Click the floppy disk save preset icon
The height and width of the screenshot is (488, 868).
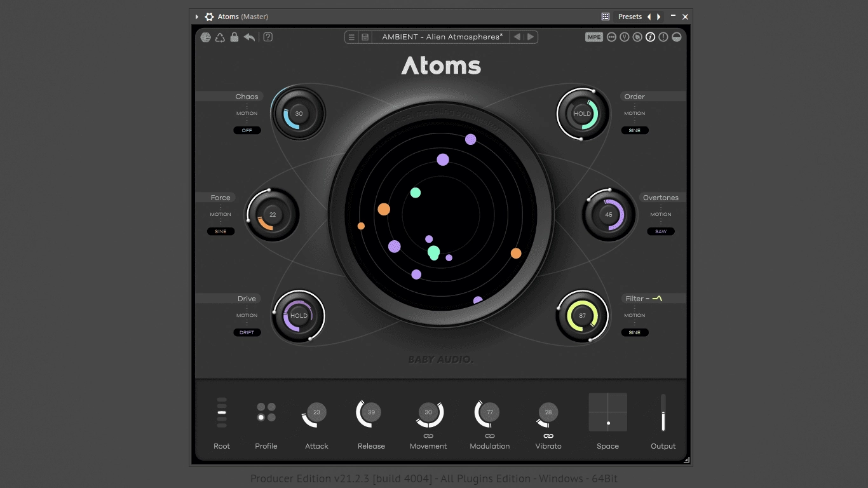pos(365,37)
